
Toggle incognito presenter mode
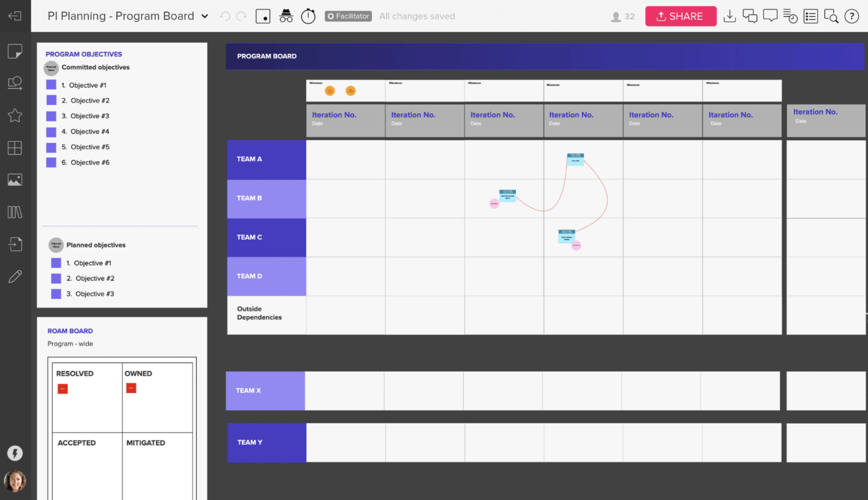pos(286,16)
